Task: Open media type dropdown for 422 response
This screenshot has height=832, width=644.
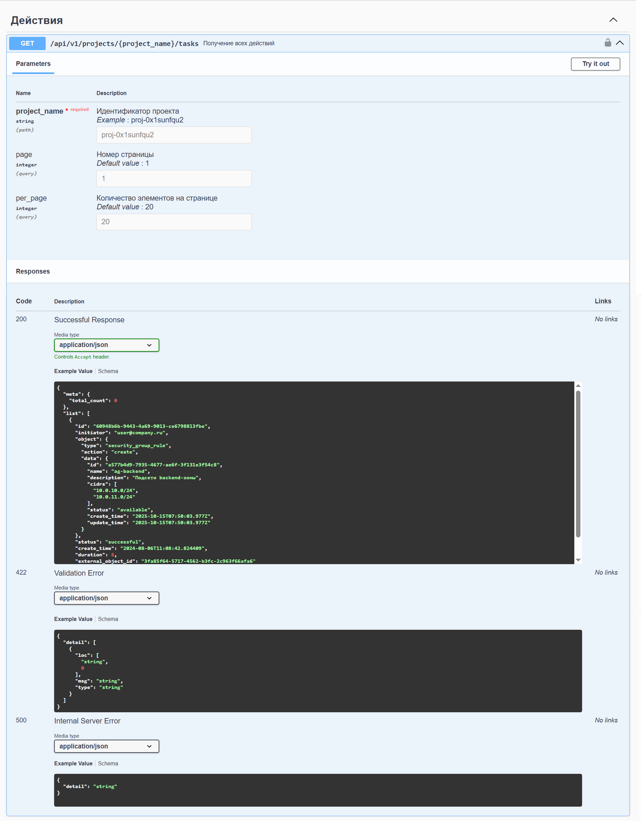Action: (106, 598)
